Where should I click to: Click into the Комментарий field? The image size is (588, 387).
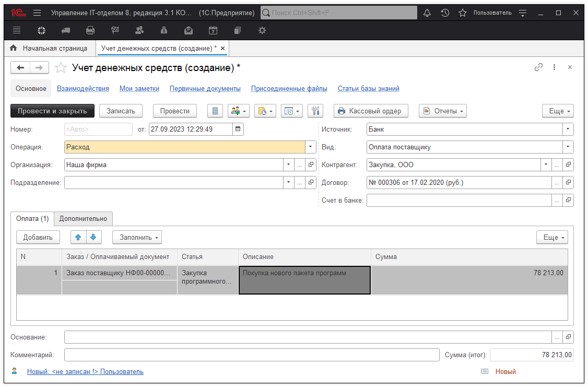point(251,355)
